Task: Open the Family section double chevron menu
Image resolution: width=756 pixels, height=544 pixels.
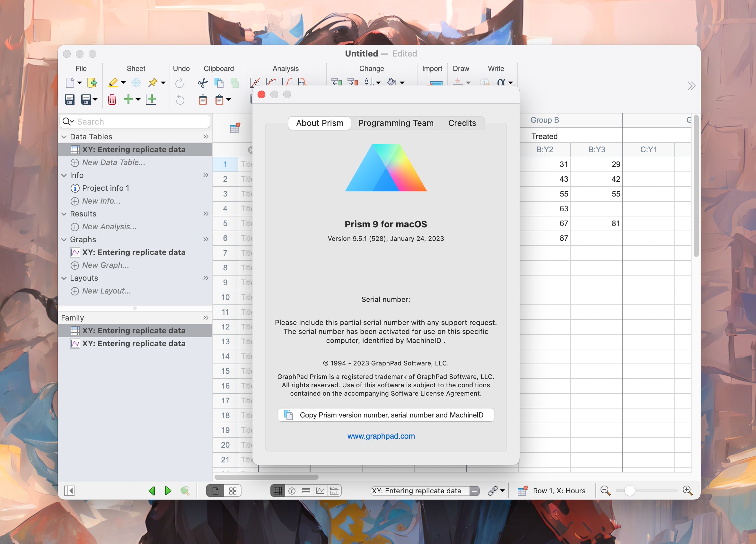Action: (x=206, y=318)
